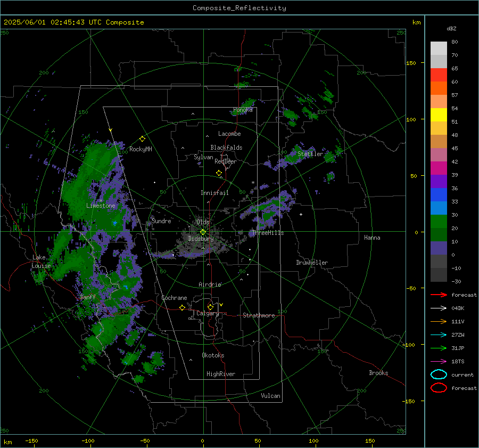Click the Ponoka city label
479x448 pixels.
[x=243, y=110]
